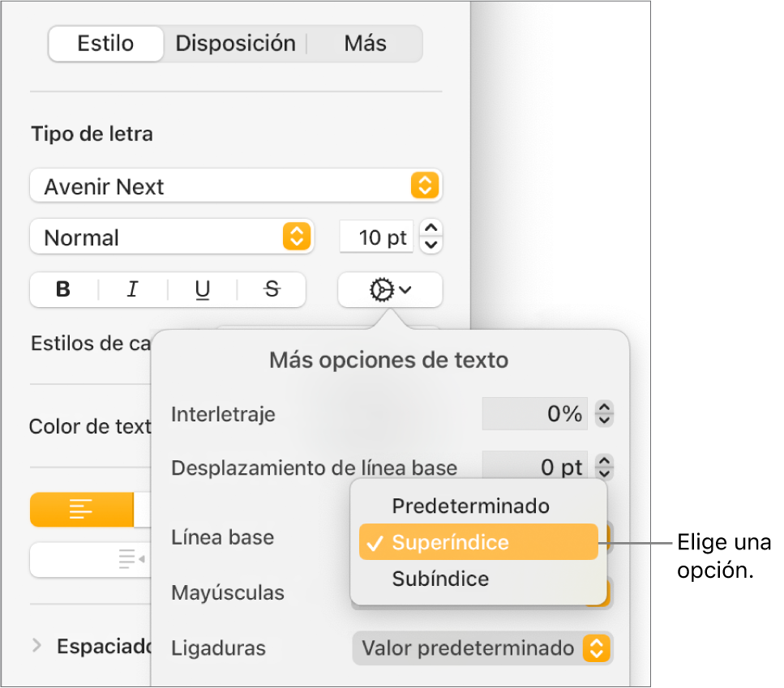The height and width of the screenshot is (688, 784).
Task: Choose Predeterminado baseline option
Action: pos(470,506)
